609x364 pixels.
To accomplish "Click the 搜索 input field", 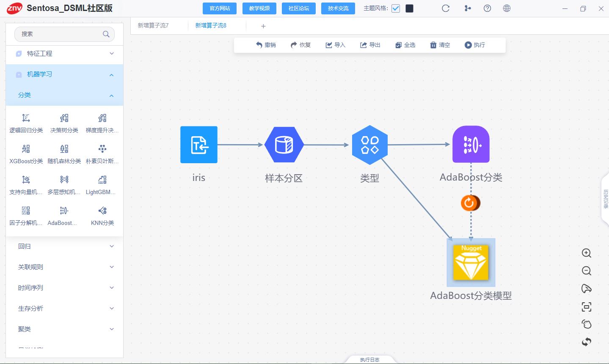I will (x=64, y=34).
